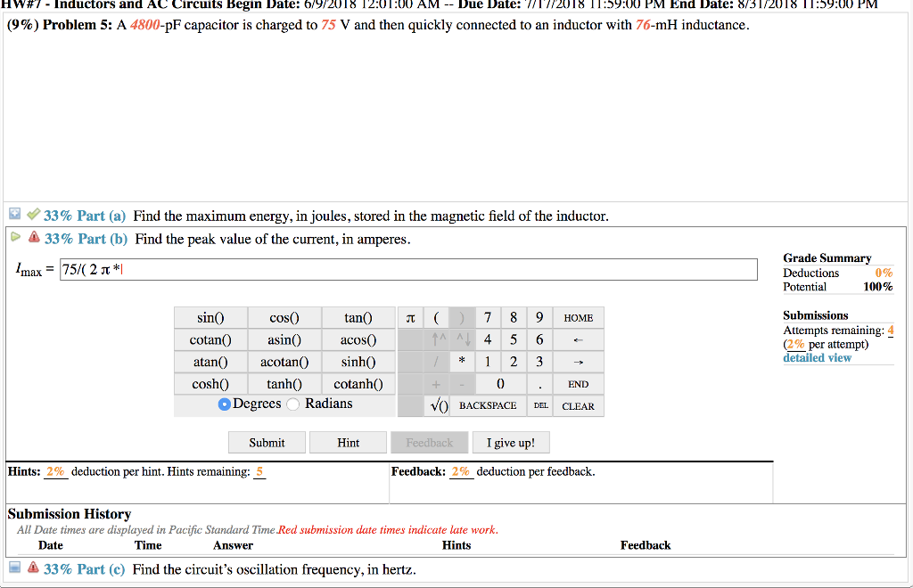Insert the tanh() function

284,384
